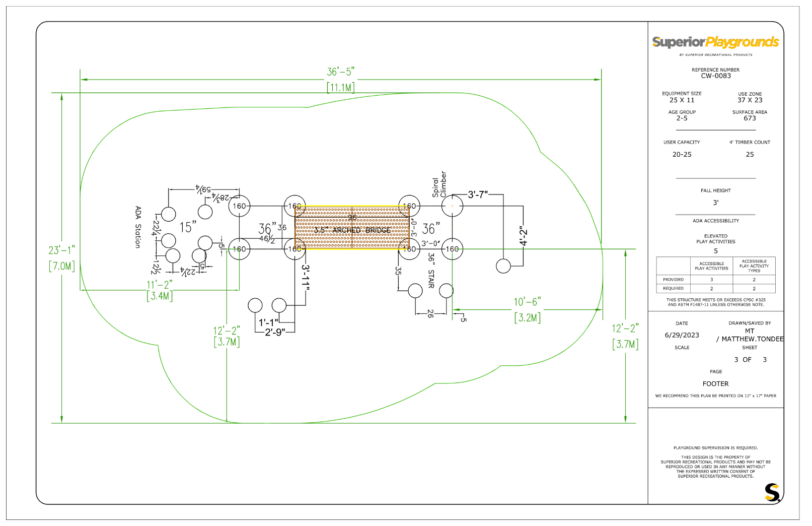This screenshot has height=526, width=812.
Task: Click the 15" deck height label
Action: point(188,227)
